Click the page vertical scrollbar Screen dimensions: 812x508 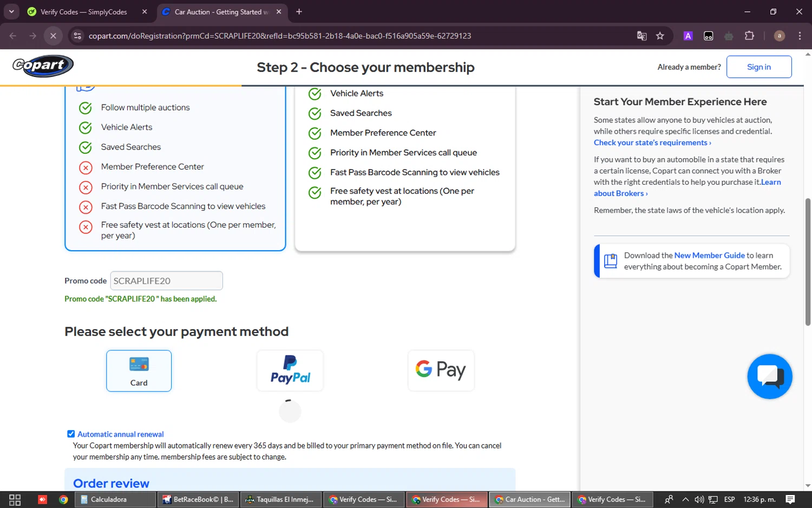pyautogui.click(x=808, y=261)
